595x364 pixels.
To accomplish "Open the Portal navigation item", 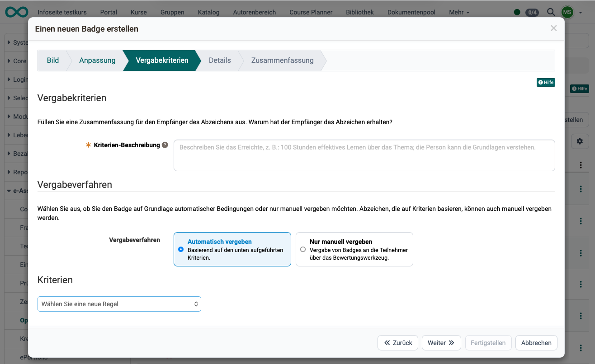I will click(109, 12).
